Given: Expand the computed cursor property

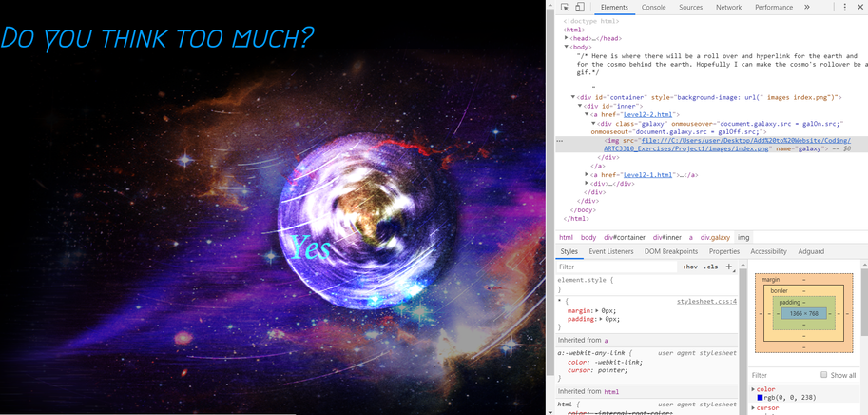Looking at the screenshot, I should click(753, 408).
